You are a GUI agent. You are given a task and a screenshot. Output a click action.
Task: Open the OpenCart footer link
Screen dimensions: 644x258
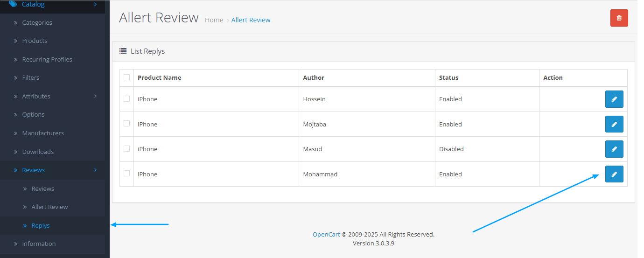326,235
